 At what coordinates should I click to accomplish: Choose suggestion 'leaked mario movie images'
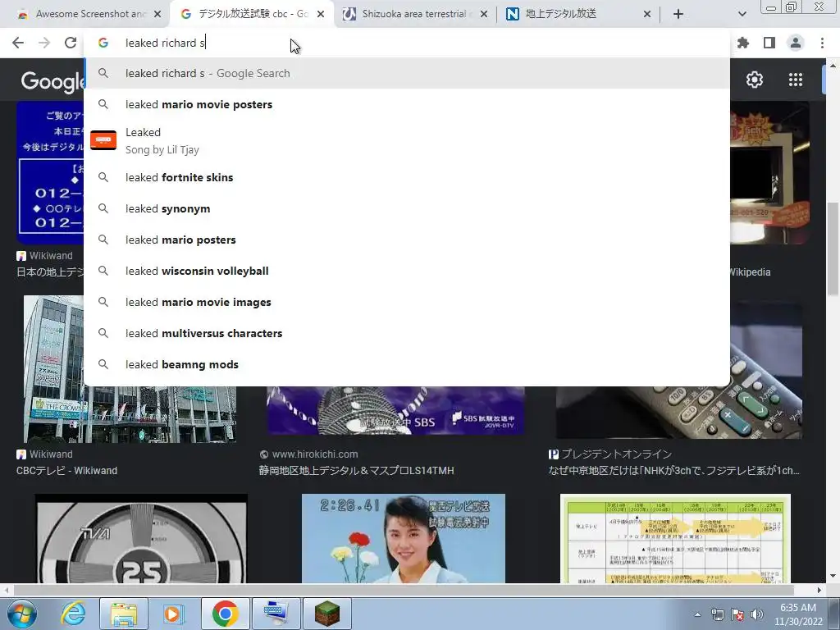coord(407,302)
